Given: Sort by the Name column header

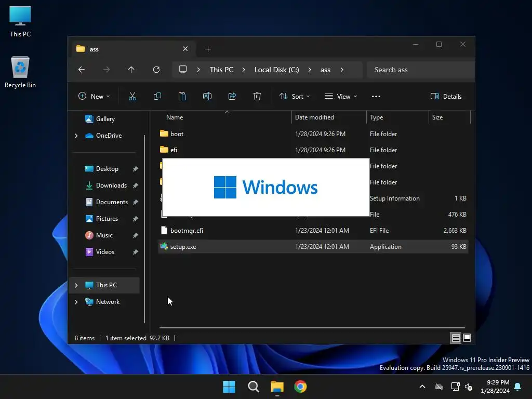Looking at the screenshot, I should click(224, 117).
